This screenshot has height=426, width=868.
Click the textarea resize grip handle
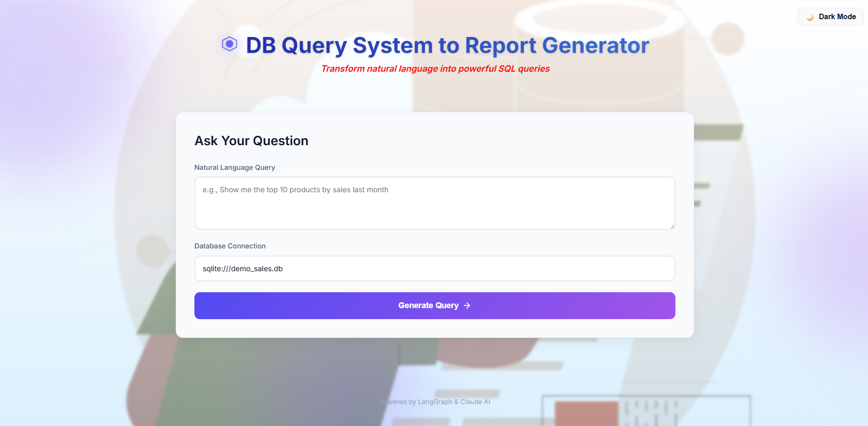(672, 226)
